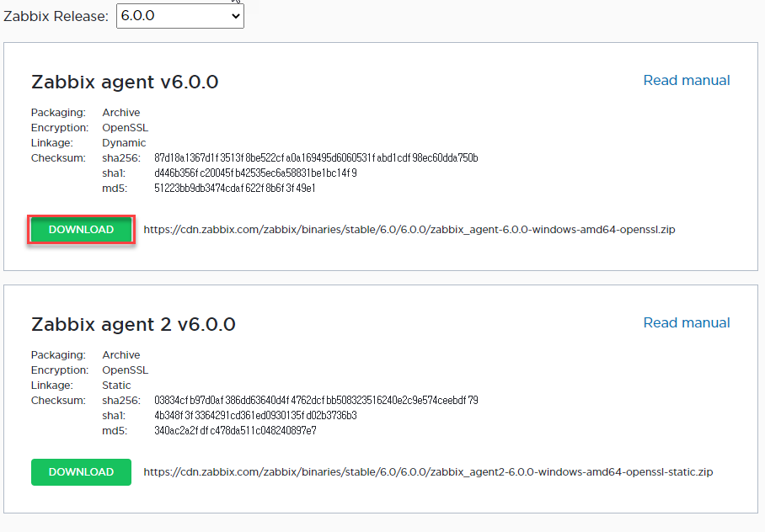Open Read manual for Zabbix agent 2 v6.0.0
765x532 pixels.
687,322
